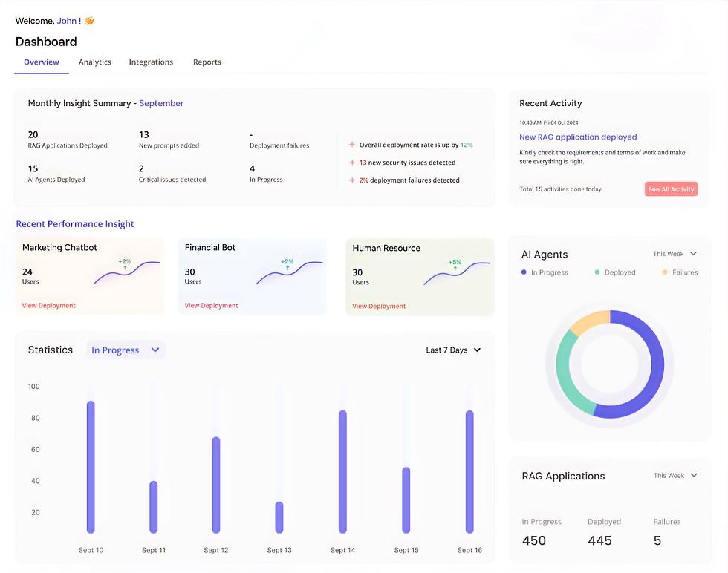Click the '24 Users' count in Marketing Chatbot
The image size is (728, 573).
tap(30, 276)
